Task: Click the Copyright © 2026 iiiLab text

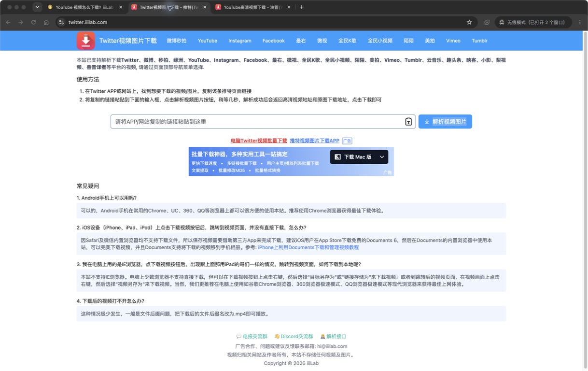Action: [291, 363]
